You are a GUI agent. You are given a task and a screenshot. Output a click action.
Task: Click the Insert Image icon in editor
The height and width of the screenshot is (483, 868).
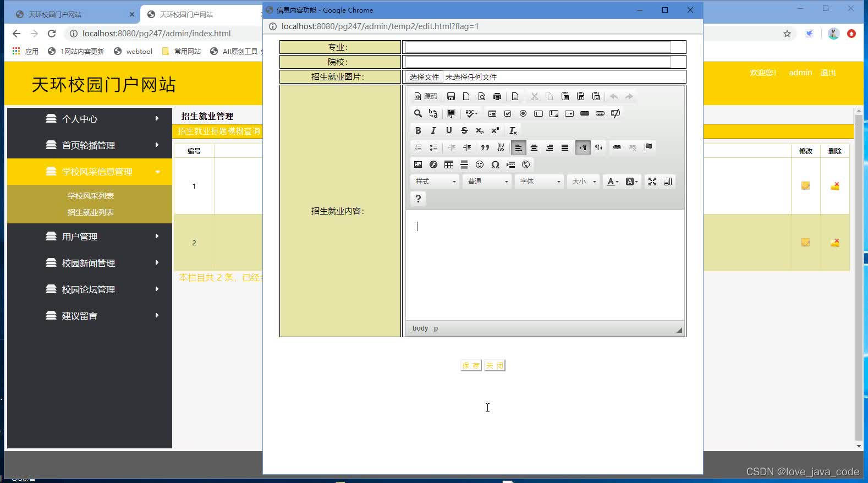pyautogui.click(x=418, y=164)
